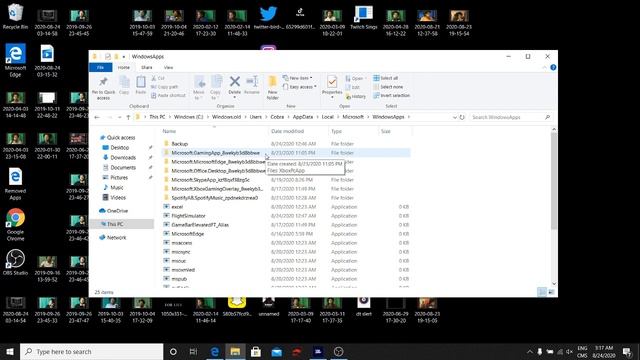Click the Rename ribbon button

point(252,85)
